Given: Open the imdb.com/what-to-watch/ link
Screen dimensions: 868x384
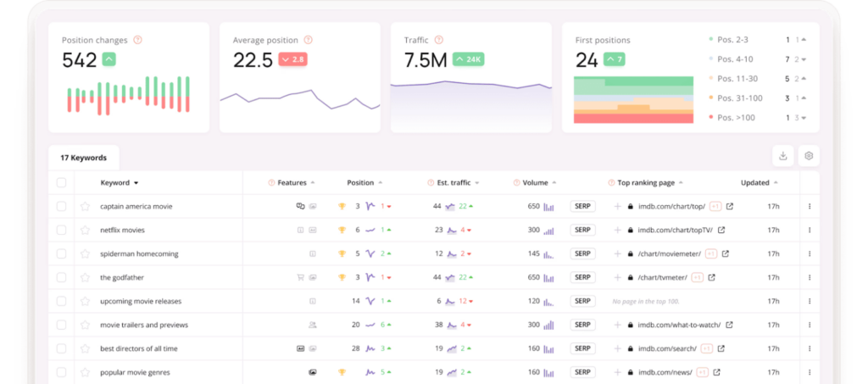Looking at the screenshot, I should point(679,325).
